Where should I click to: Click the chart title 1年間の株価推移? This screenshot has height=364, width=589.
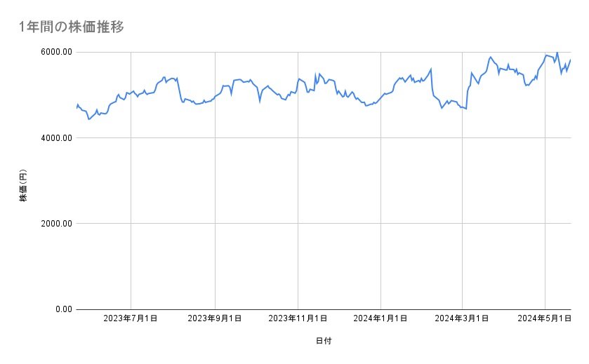point(73,27)
